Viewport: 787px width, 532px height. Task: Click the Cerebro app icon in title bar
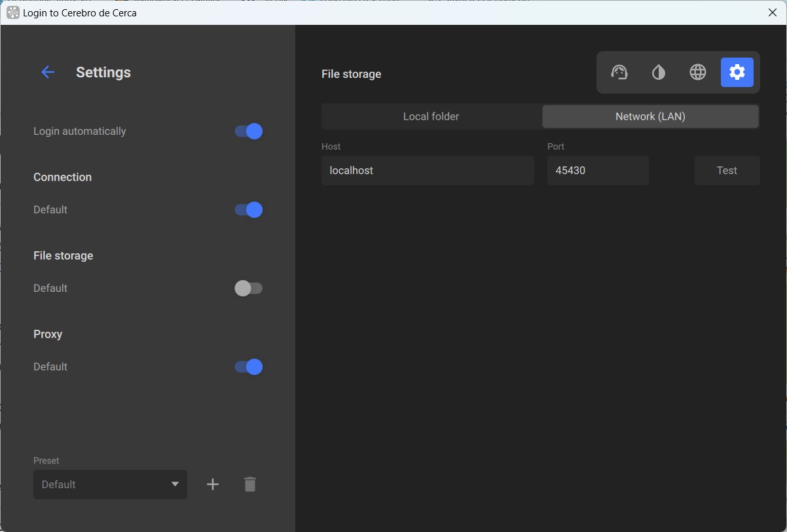(12, 12)
